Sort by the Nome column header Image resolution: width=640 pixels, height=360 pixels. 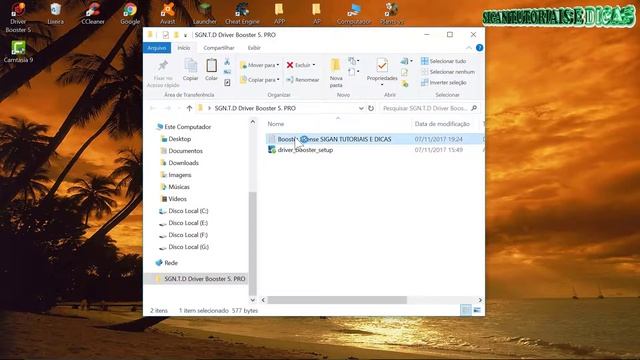[276, 124]
